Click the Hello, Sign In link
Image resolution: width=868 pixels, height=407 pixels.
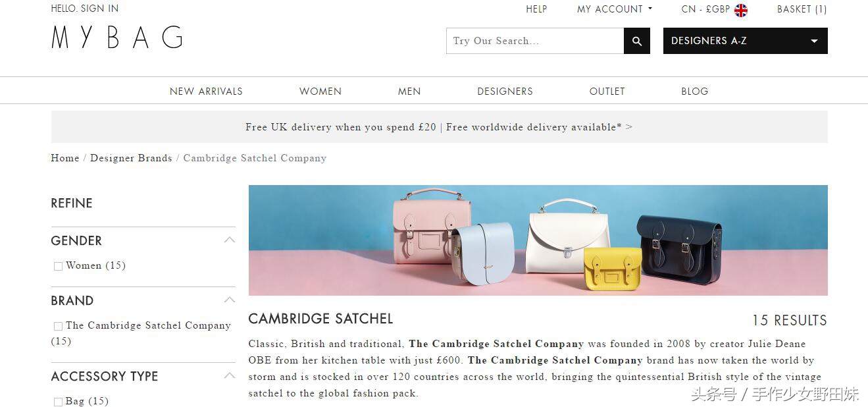point(85,9)
